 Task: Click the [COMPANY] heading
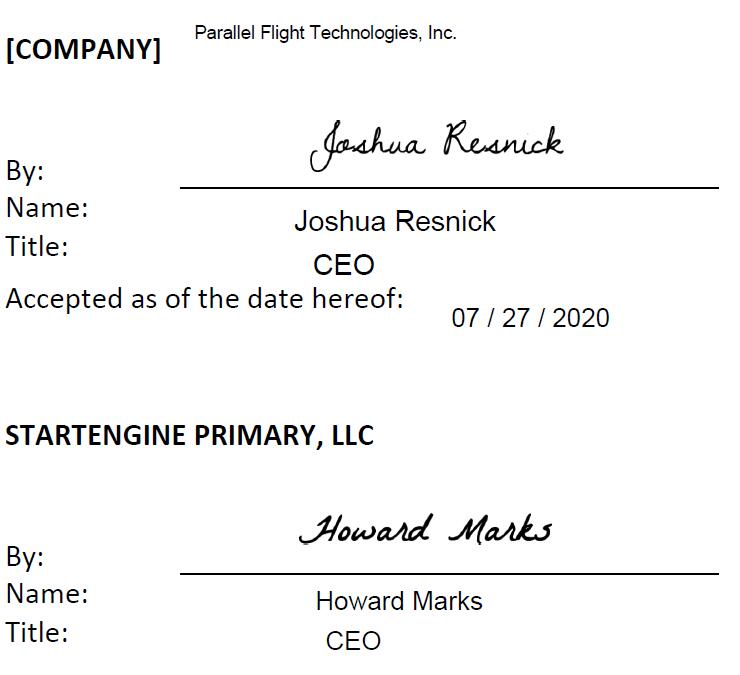(83, 50)
